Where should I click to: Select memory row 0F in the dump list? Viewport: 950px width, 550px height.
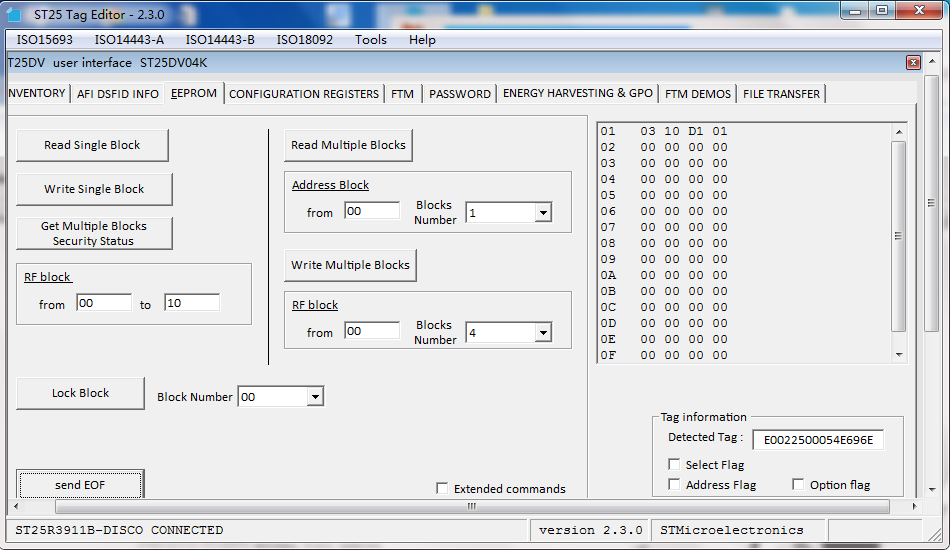[664, 356]
